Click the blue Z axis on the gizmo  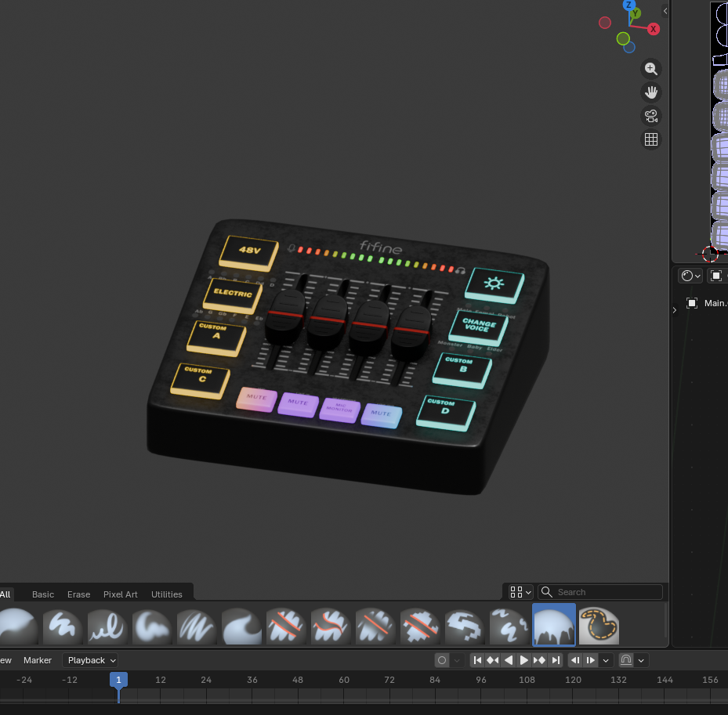(628, 5)
